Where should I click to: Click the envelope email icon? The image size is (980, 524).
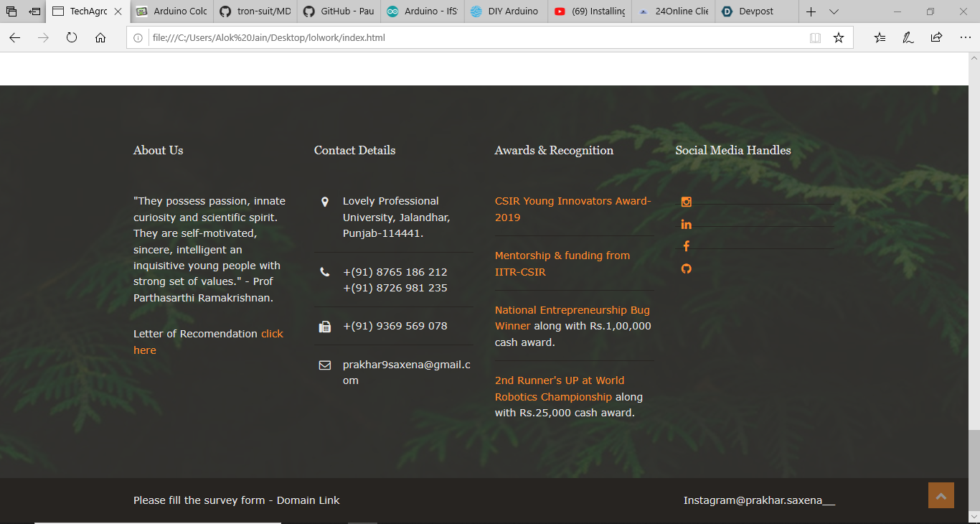click(x=324, y=365)
